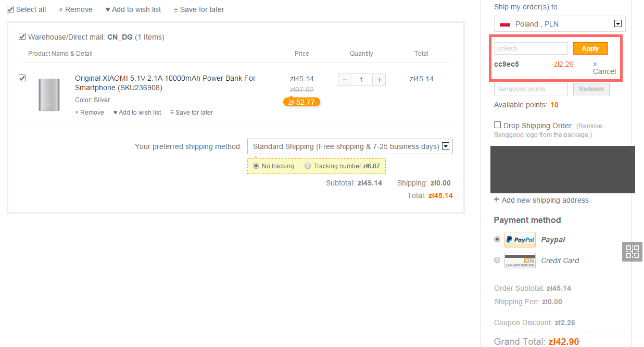Click the Banggood points input field
Screen dimensions: 644x347
point(531,89)
